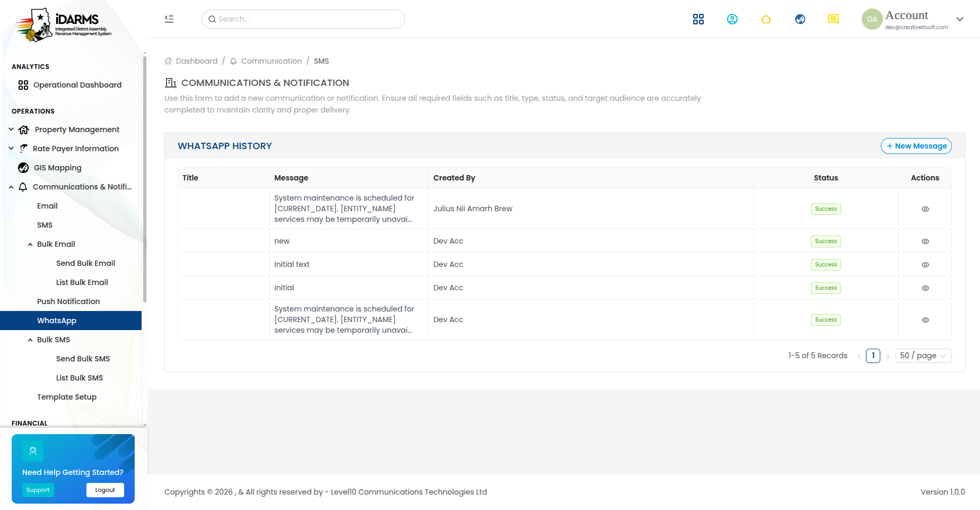The image size is (980, 510).
Task: Click the Support button
Action: (x=38, y=490)
